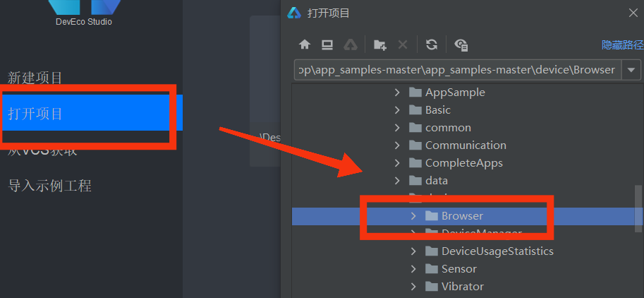Click the DevEco Studio logo

point(84,8)
